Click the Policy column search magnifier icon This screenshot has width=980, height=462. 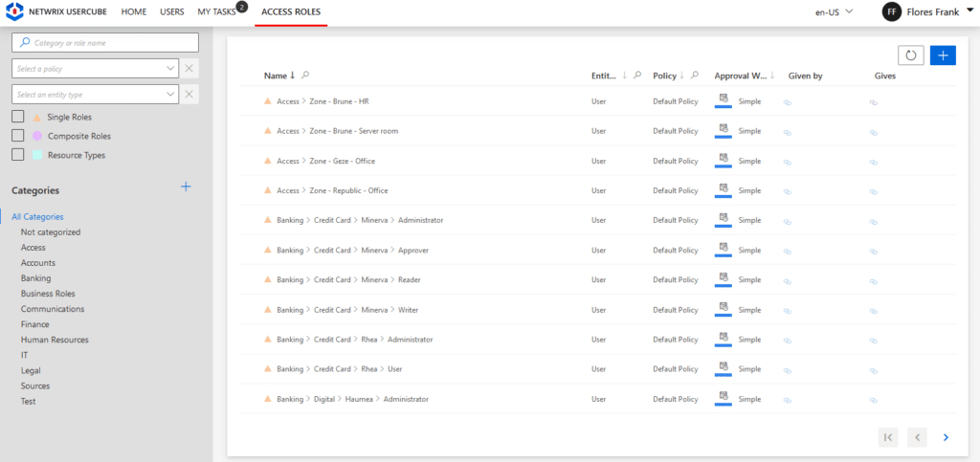(695, 76)
